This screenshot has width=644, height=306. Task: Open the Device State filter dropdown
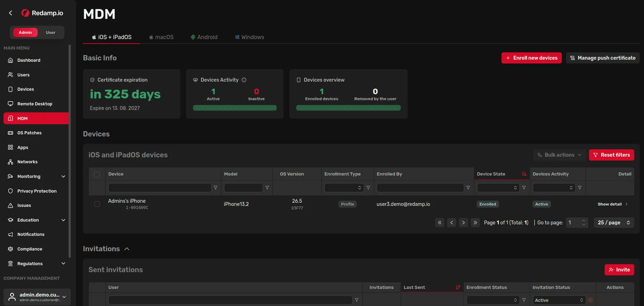[x=498, y=188]
